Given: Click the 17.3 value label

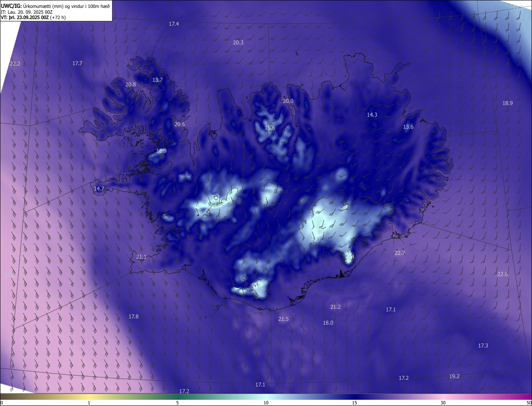Looking at the screenshot, I should pyautogui.click(x=483, y=346).
